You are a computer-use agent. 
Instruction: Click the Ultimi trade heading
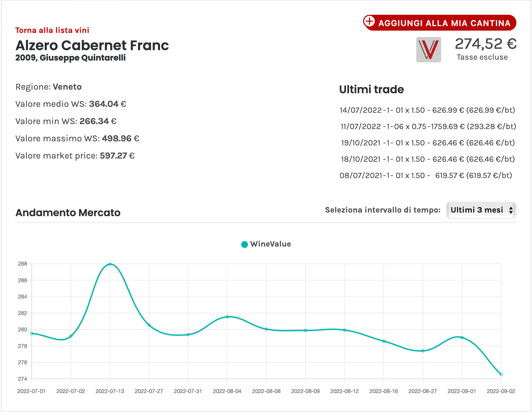[x=371, y=89]
